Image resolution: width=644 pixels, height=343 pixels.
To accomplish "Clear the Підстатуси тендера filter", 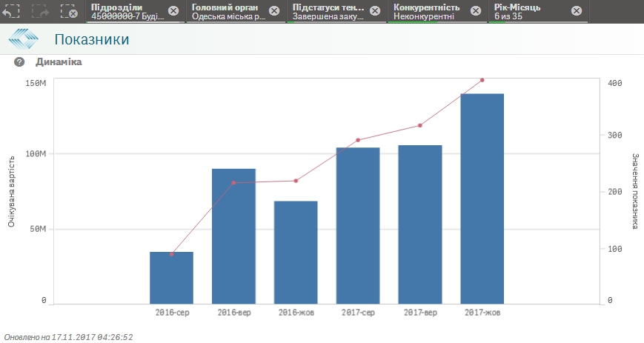I will point(374,11).
